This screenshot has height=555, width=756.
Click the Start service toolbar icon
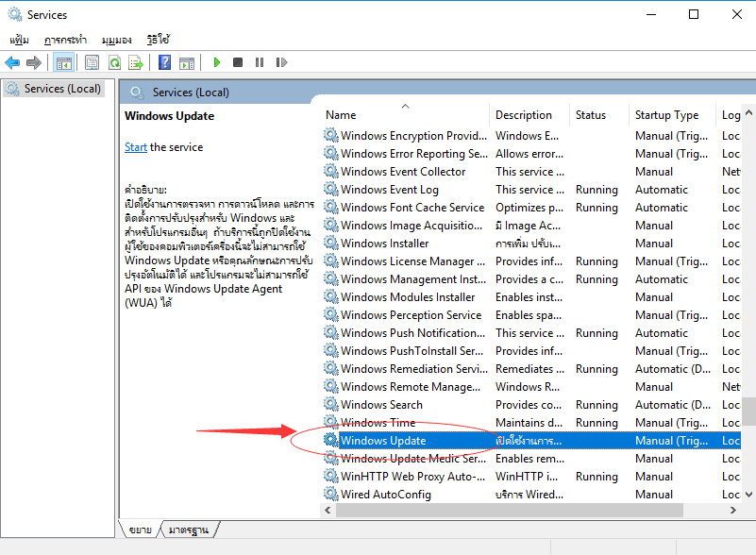pos(216,62)
